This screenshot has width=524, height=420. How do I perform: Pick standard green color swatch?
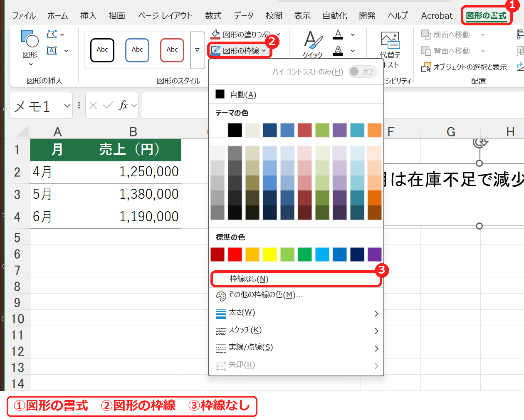pos(305,254)
